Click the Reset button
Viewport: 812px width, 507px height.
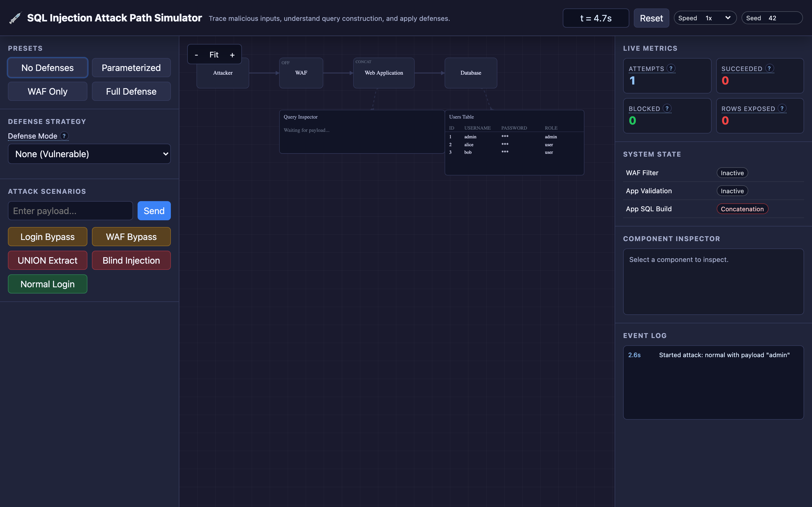[651, 18]
